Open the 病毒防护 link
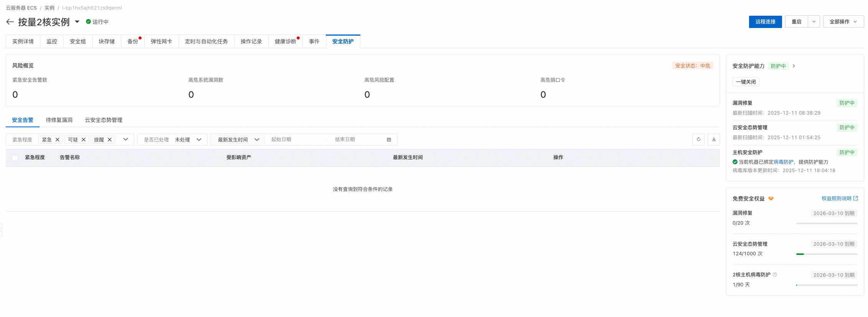Viewport: 868px width, 317px height. coord(784,162)
